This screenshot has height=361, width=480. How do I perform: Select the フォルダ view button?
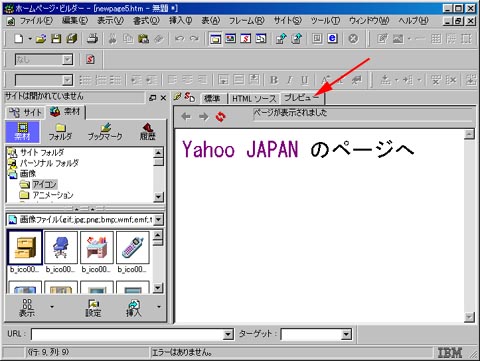click(x=60, y=132)
